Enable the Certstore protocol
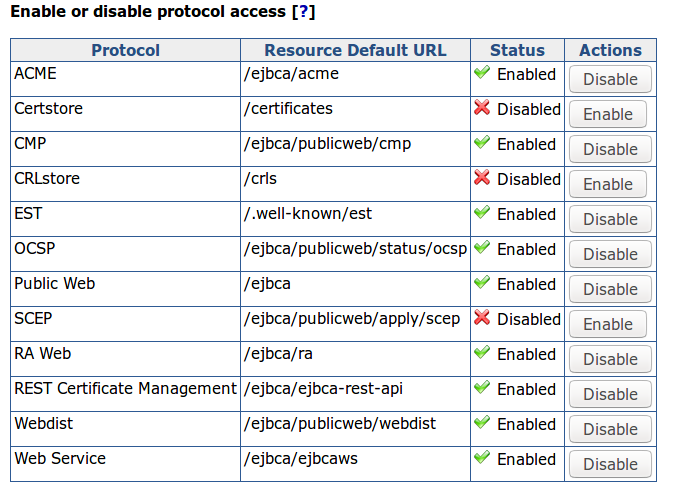Image resolution: width=673 pixels, height=496 pixels. [x=608, y=114]
